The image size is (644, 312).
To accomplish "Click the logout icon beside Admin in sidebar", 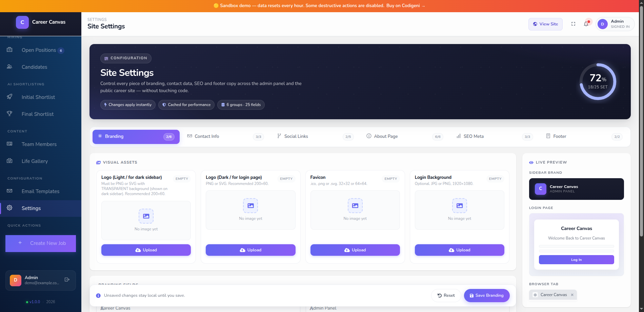I will tap(67, 280).
